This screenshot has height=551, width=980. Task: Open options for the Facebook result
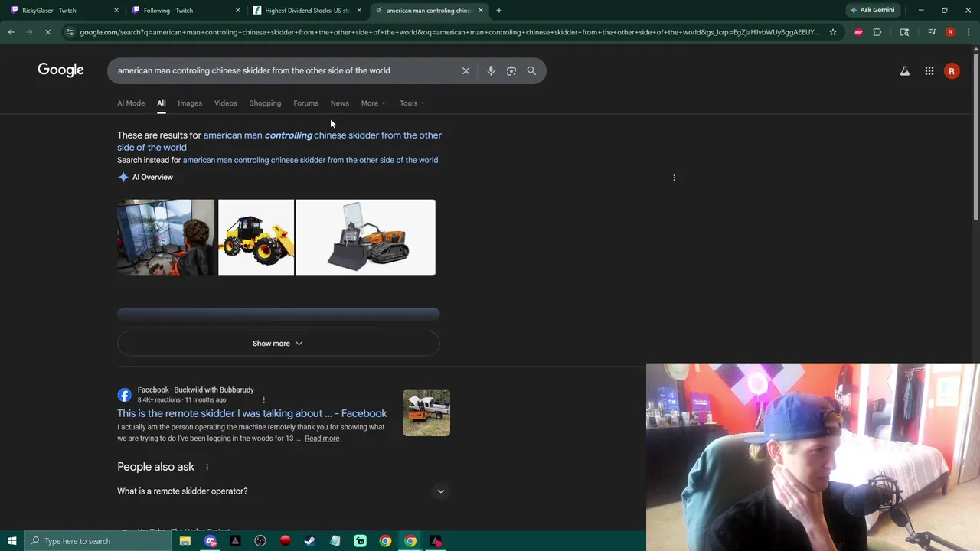click(263, 399)
